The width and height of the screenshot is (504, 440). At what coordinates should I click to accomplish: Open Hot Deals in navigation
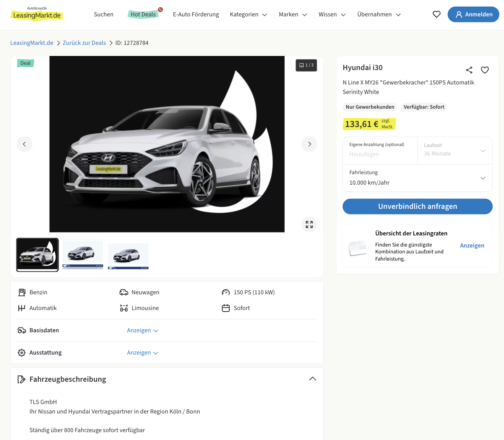pyautogui.click(x=143, y=14)
